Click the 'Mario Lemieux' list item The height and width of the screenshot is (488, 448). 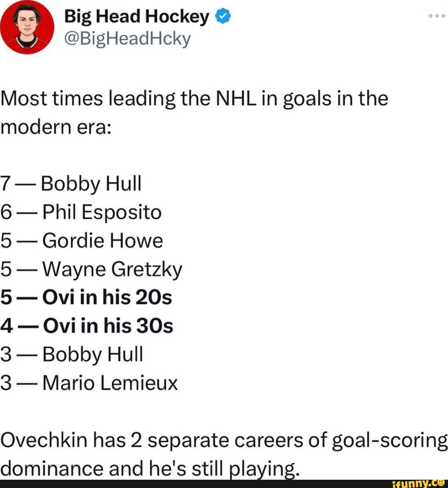tap(90, 382)
